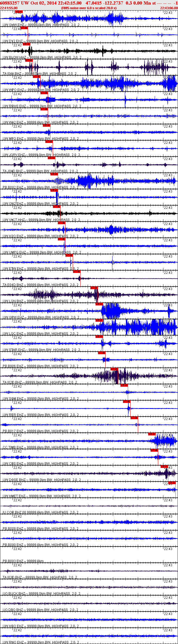Select the TA I04A BHZ station label
The width and height of the screenshot is (178, 644).
pos(12,74)
